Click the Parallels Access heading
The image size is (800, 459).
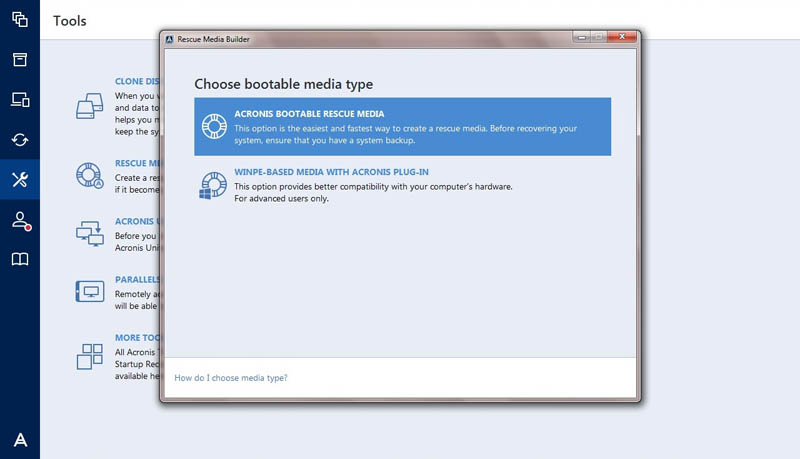137,279
